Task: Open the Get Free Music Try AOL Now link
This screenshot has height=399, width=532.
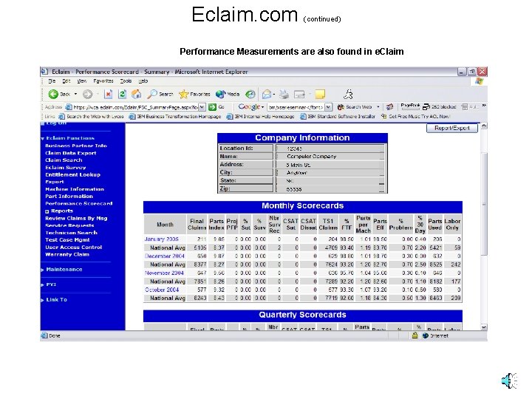Action: point(415,117)
